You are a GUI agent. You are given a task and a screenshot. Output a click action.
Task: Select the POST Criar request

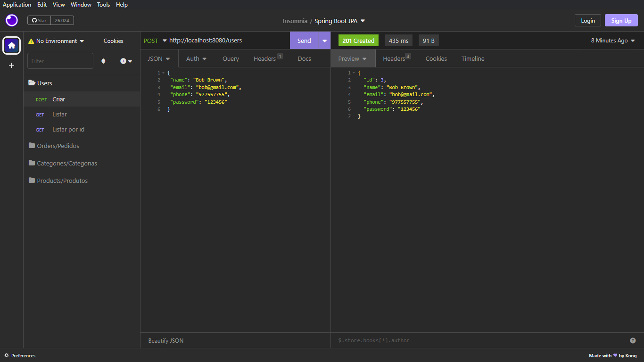click(82, 99)
